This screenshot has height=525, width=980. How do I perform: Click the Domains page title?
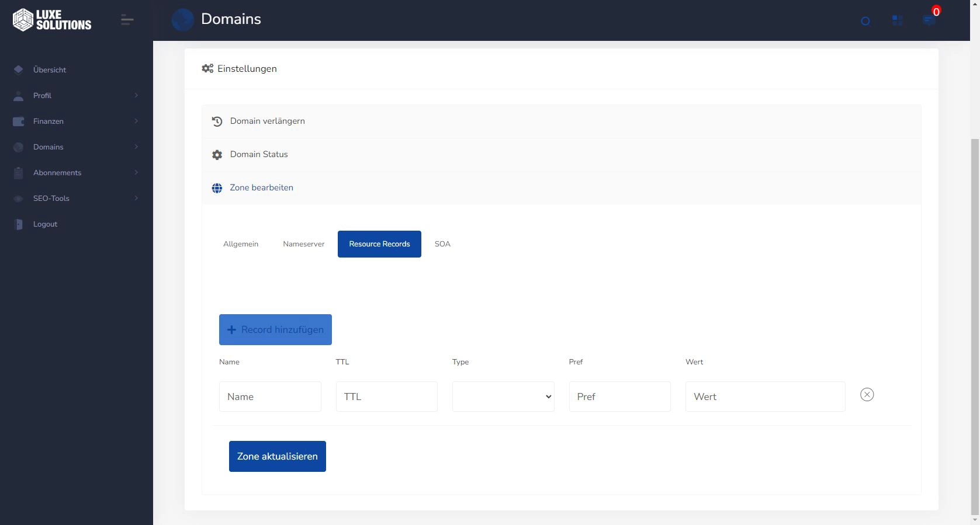pyautogui.click(x=231, y=19)
